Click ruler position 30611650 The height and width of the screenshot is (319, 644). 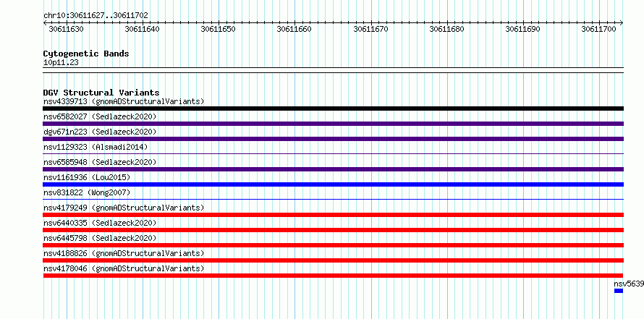[x=218, y=29]
